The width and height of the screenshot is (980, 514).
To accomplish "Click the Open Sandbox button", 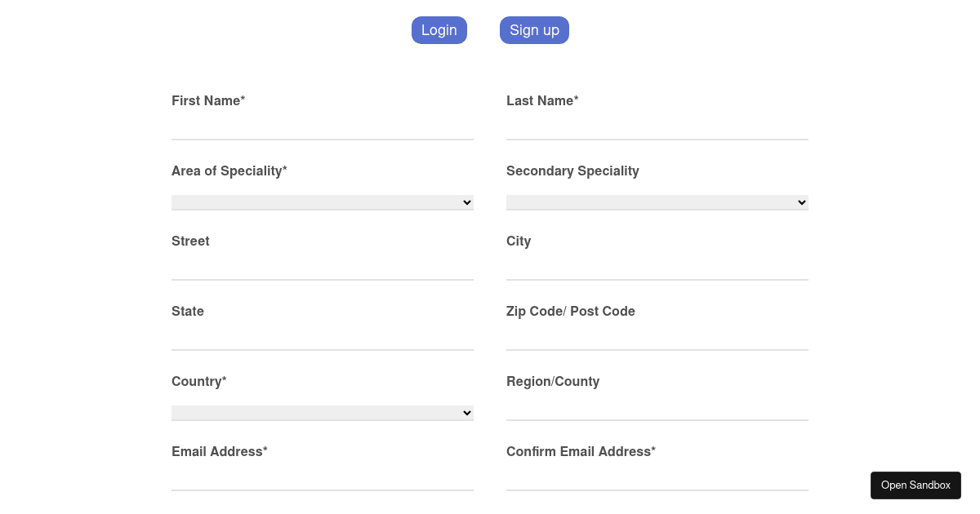I will 915,485.
